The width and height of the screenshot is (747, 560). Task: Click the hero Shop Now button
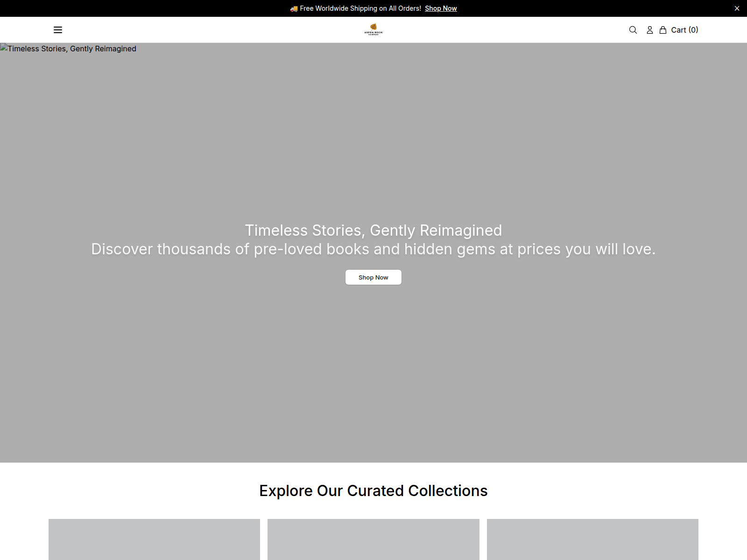[x=373, y=277]
